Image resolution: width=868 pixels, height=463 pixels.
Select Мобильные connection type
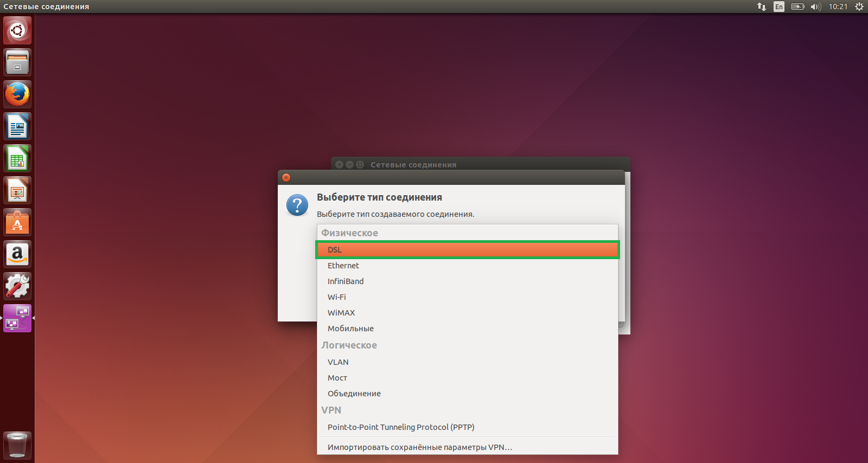468,329
